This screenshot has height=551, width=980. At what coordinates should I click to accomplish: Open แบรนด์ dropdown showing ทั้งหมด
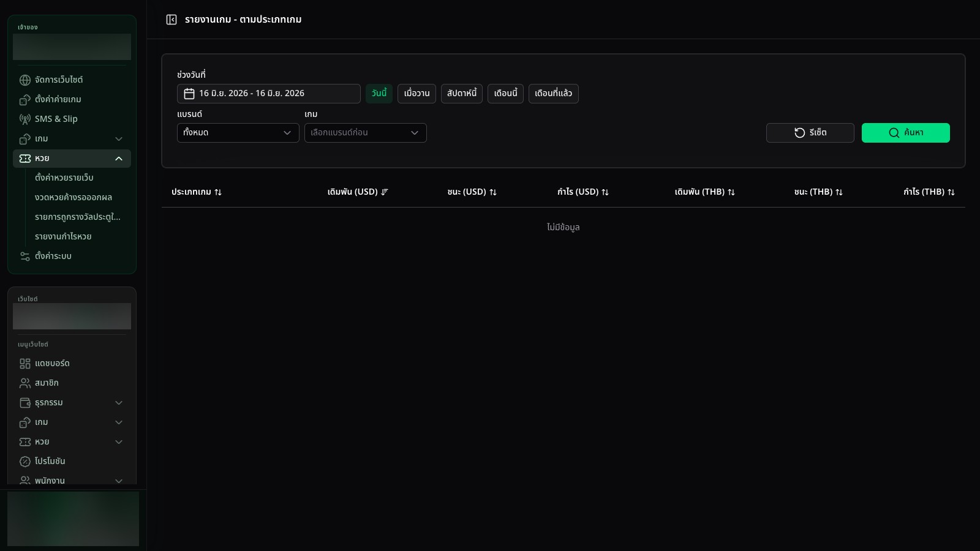pos(238,133)
